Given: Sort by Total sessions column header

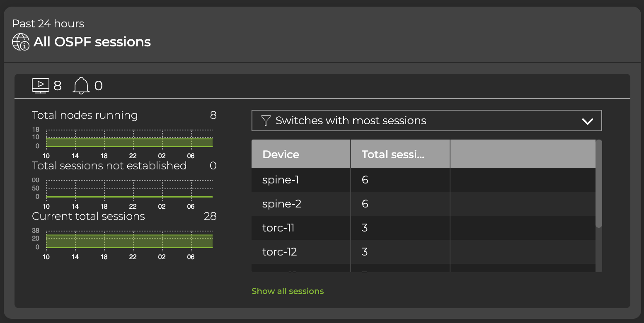Looking at the screenshot, I should click(400, 154).
